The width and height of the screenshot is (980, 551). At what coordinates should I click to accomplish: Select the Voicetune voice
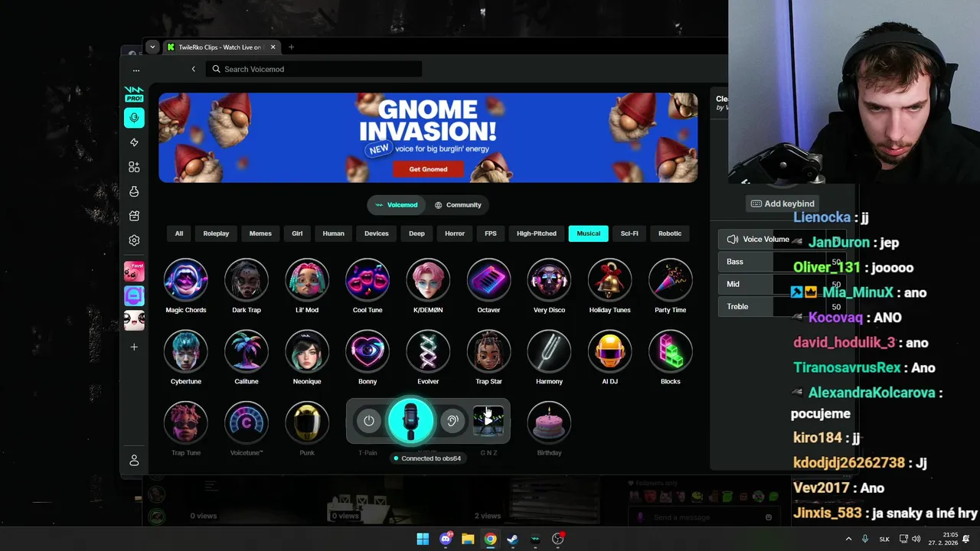pos(247,422)
